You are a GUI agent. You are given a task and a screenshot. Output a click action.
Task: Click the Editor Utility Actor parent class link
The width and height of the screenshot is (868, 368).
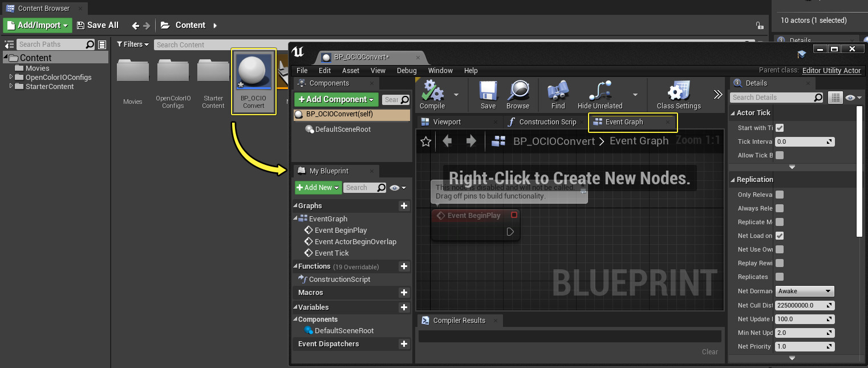[832, 71]
